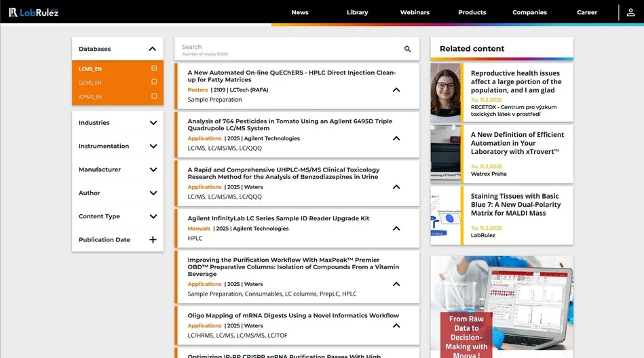Click the search magnifier icon
Screen dimensions: 644x358
[408, 49]
